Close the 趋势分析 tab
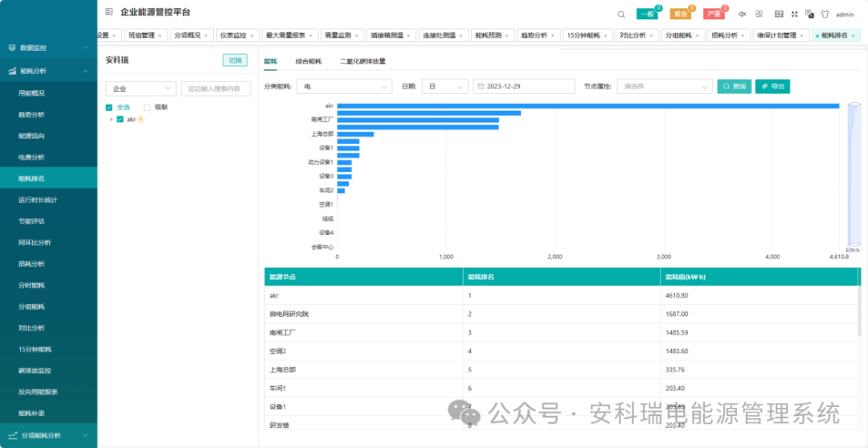 [x=552, y=35]
